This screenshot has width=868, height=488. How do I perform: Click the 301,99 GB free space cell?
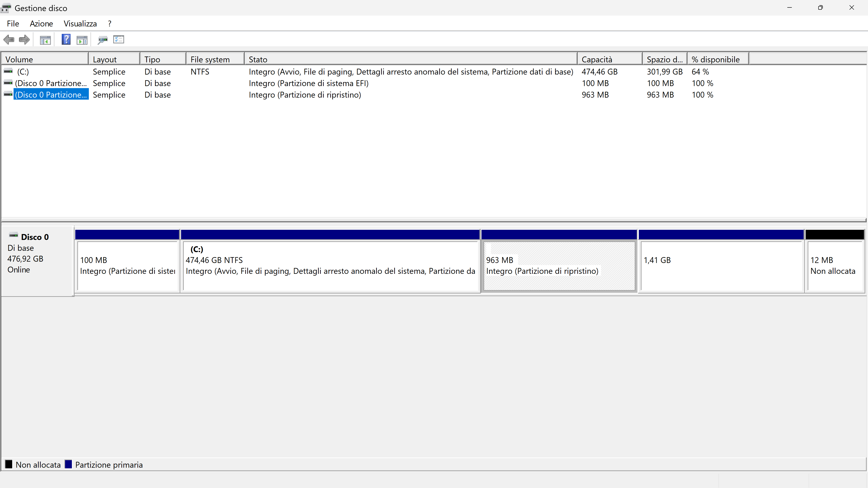point(665,72)
